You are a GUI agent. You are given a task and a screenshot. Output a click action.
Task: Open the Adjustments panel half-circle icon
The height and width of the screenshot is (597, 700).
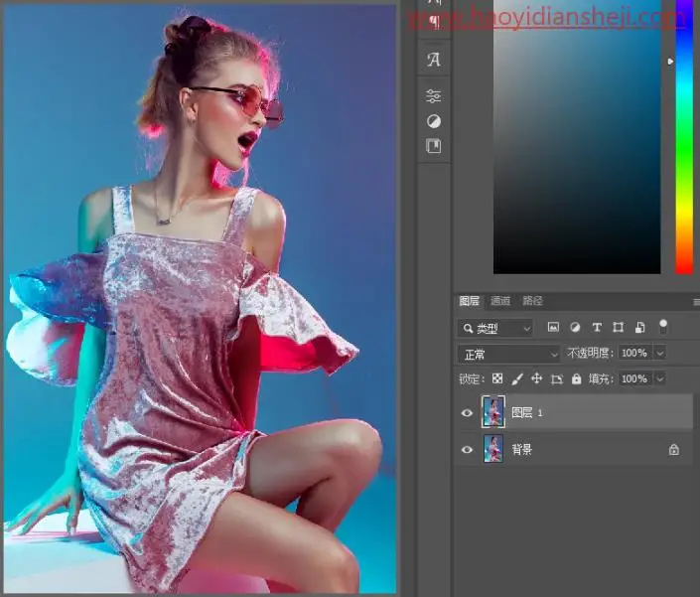pos(434,121)
